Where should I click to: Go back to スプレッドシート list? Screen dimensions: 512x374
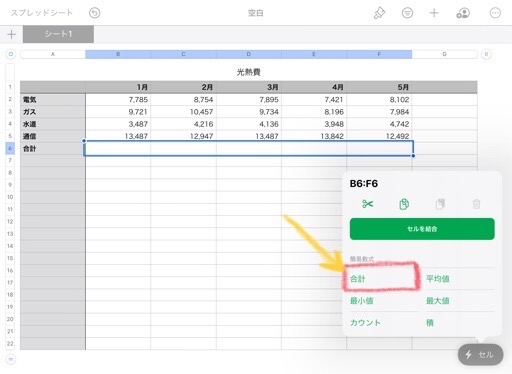pyautogui.click(x=41, y=13)
